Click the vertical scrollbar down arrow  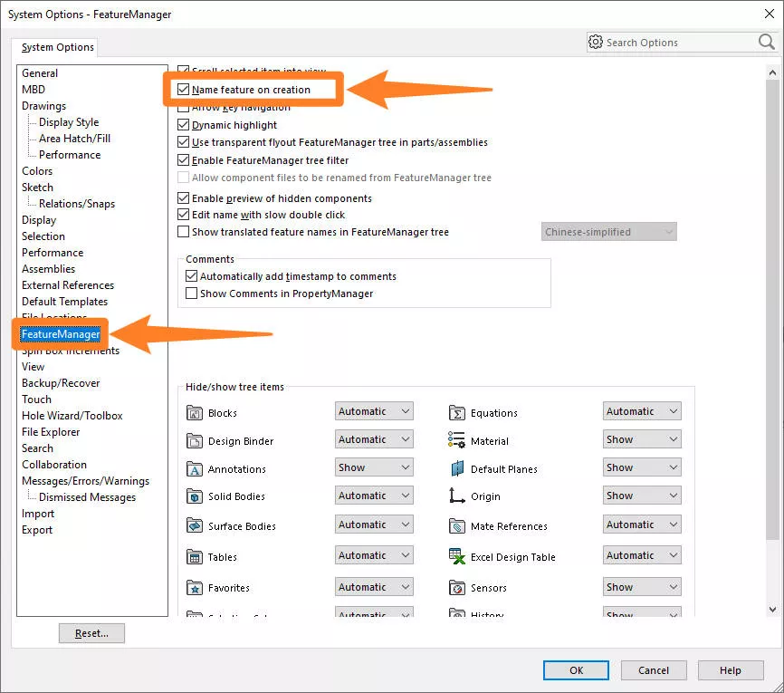coord(772,610)
